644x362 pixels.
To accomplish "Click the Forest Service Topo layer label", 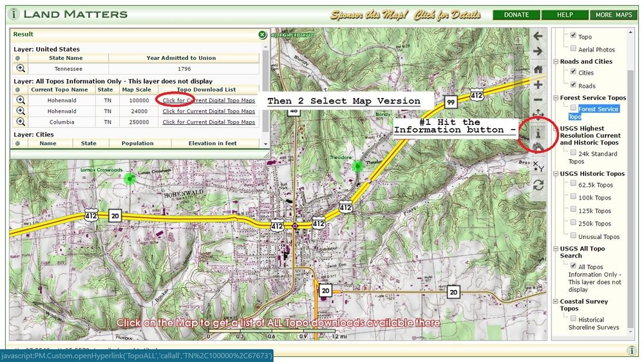I will [594, 113].
